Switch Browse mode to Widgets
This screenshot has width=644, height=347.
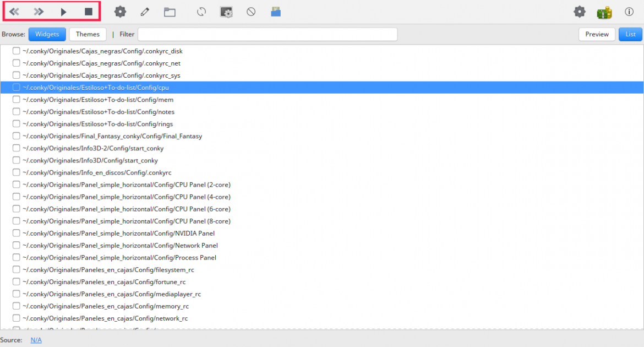[x=47, y=34]
